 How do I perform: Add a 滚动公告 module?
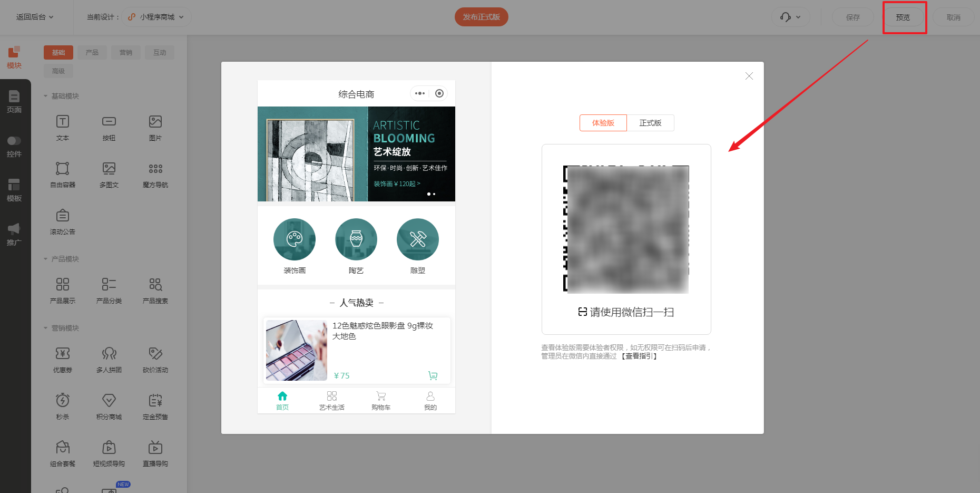coord(63,221)
